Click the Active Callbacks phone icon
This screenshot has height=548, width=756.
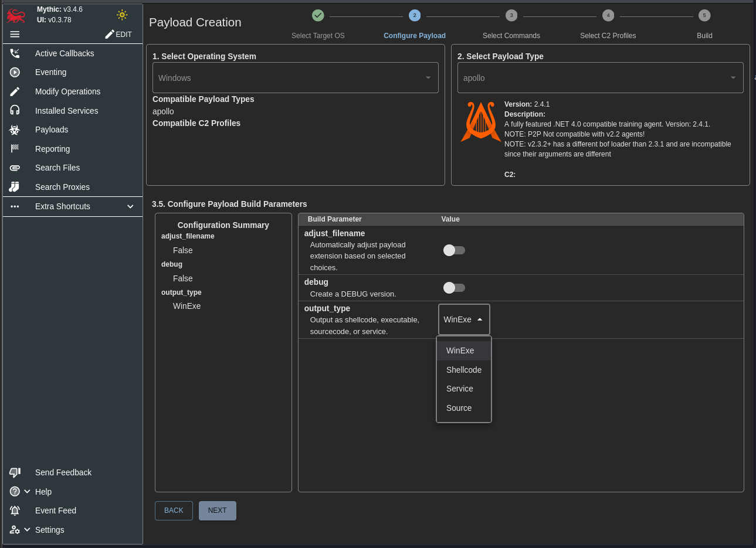pyautogui.click(x=15, y=53)
